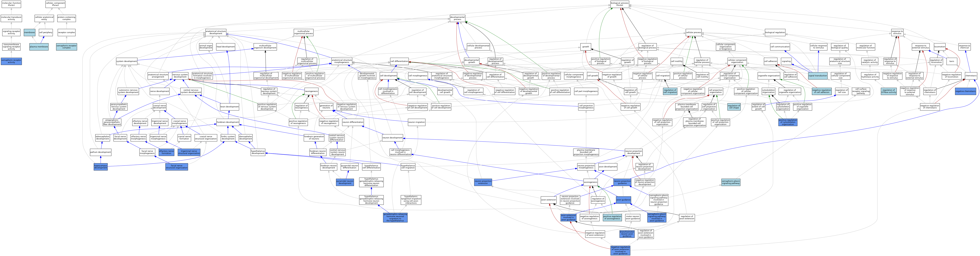Click the 'regulation of axon extension' node

tap(687, 217)
